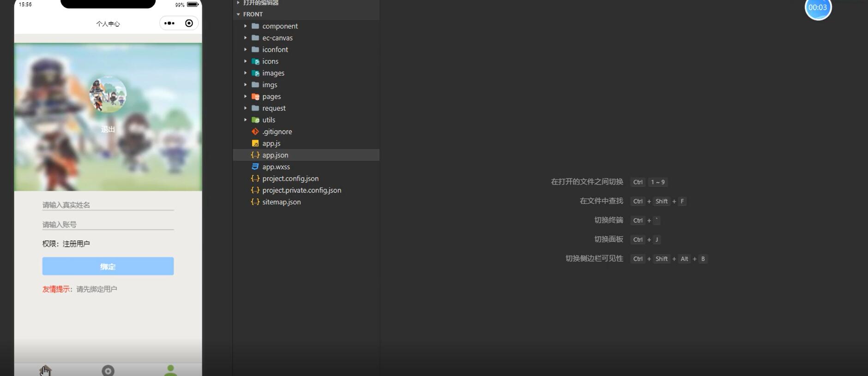868x376 pixels.
Task: Open the app.js file name
Action: point(271,143)
